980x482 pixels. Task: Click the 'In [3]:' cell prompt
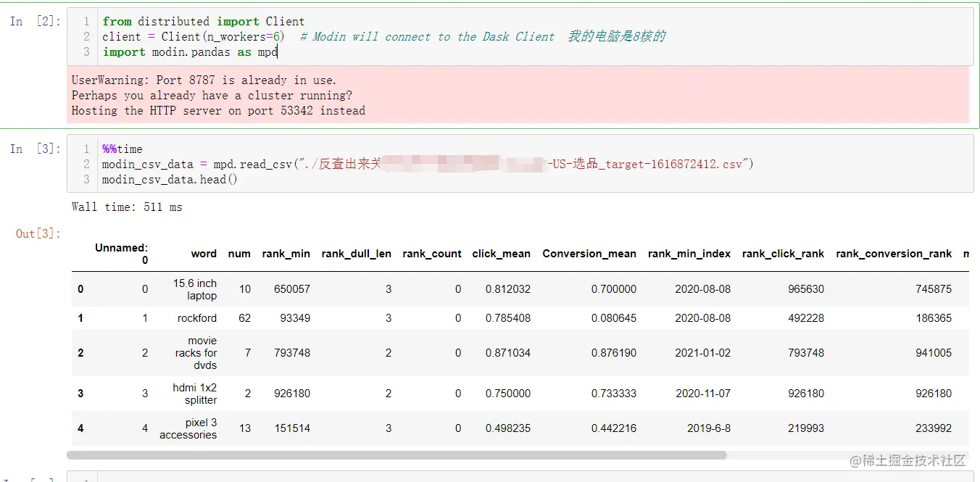tap(36, 149)
